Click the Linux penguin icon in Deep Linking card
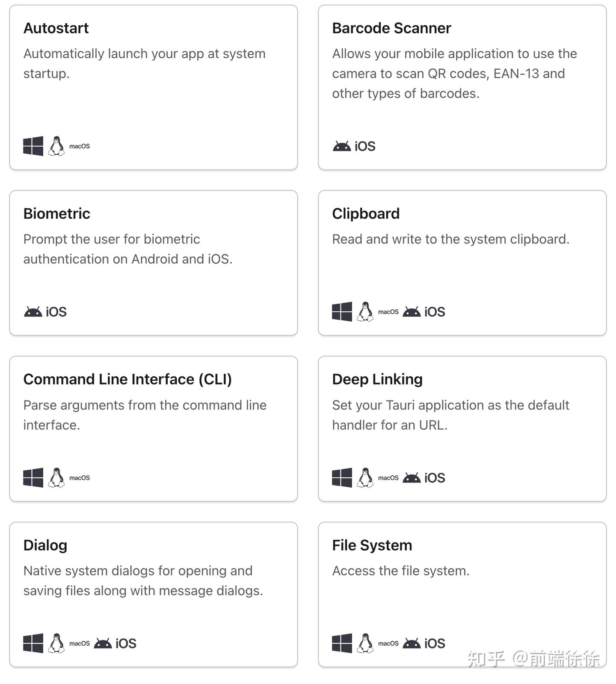 point(365,477)
